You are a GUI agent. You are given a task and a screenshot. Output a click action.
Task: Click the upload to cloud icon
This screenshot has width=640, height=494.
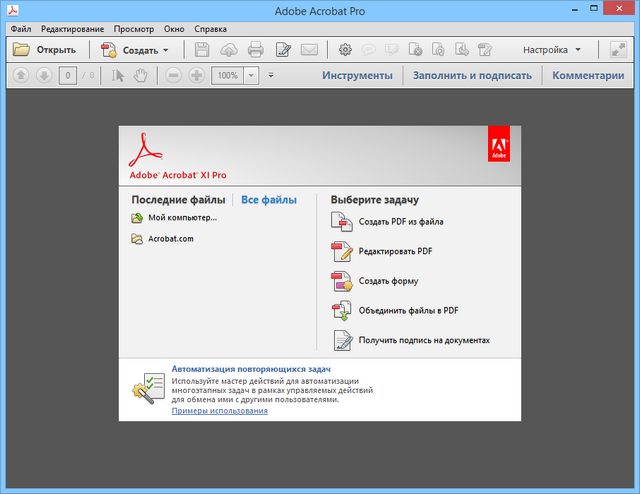229,49
